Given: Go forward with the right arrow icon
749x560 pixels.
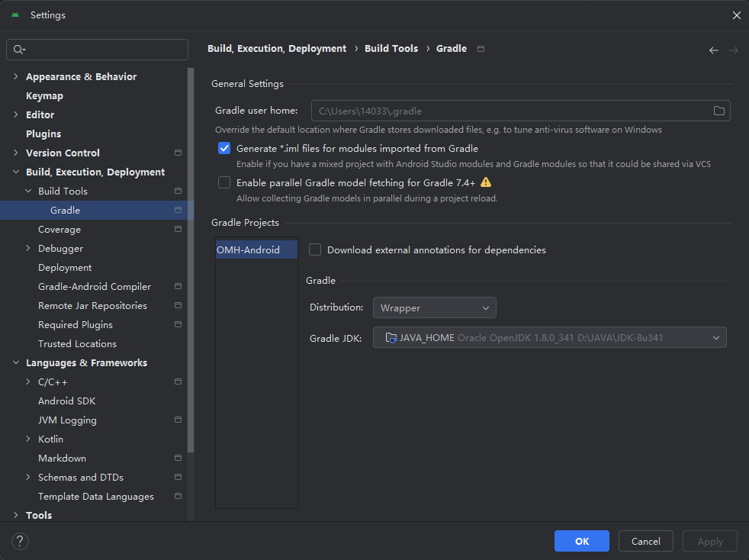Looking at the screenshot, I should point(734,50).
